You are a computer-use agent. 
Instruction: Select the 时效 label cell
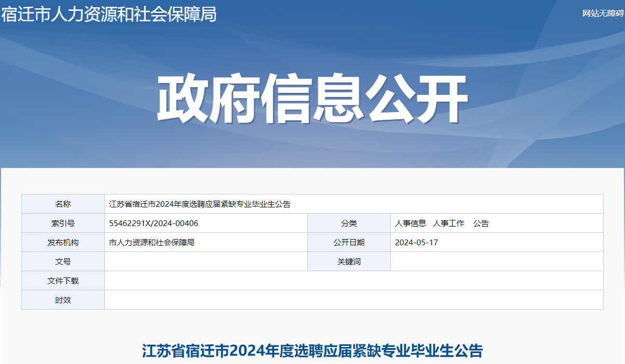63,300
